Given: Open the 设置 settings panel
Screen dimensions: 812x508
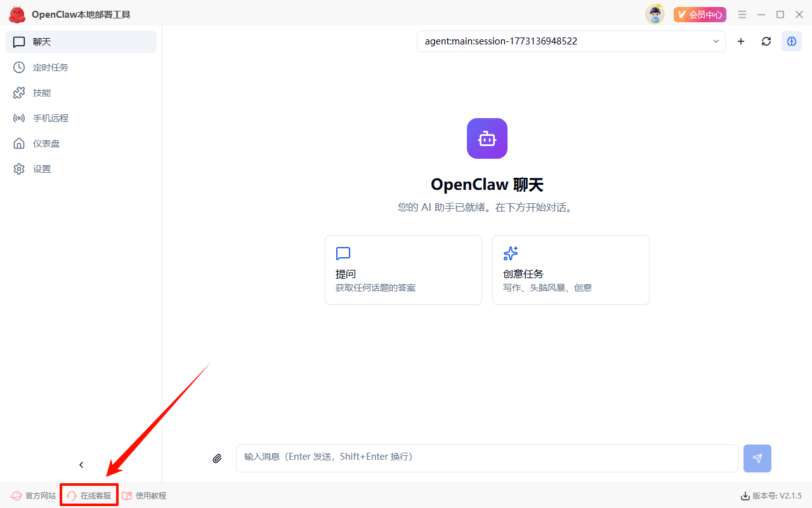Looking at the screenshot, I should (37, 168).
